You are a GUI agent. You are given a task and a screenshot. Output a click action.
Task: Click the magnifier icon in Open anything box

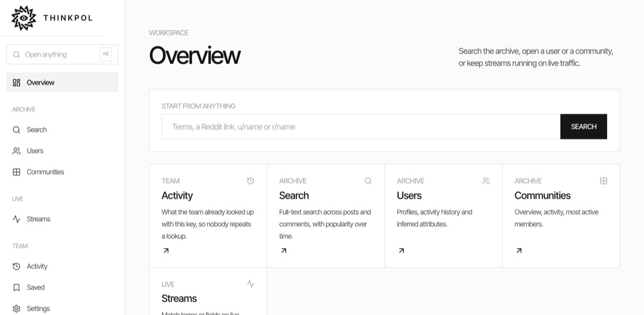pos(17,55)
